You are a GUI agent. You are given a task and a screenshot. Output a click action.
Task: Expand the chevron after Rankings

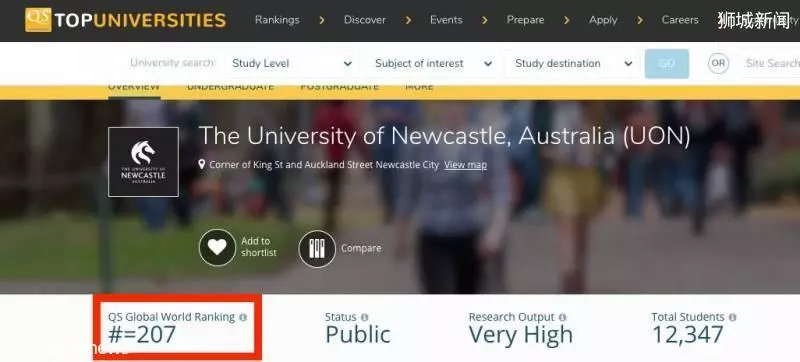tap(322, 20)
